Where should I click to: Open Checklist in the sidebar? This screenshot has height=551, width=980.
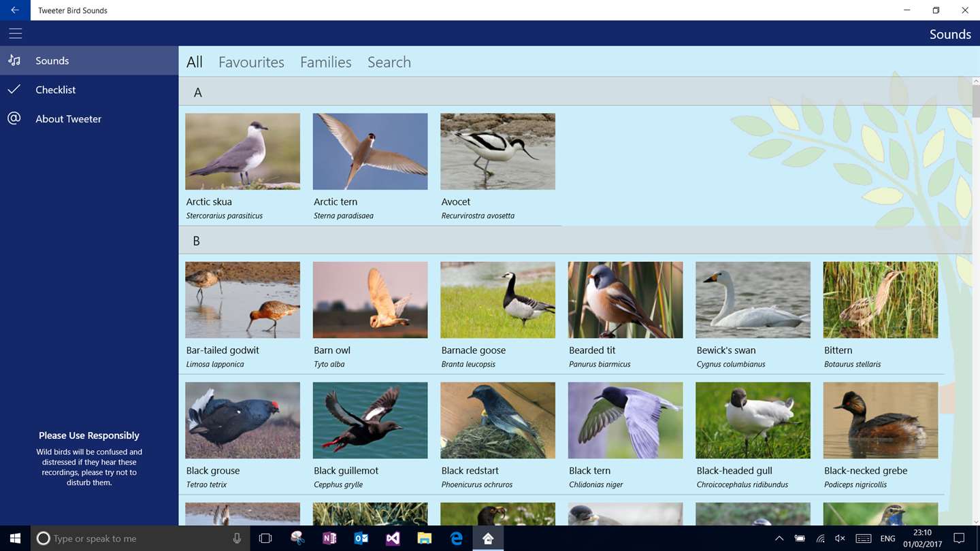[x=89, y=89]
